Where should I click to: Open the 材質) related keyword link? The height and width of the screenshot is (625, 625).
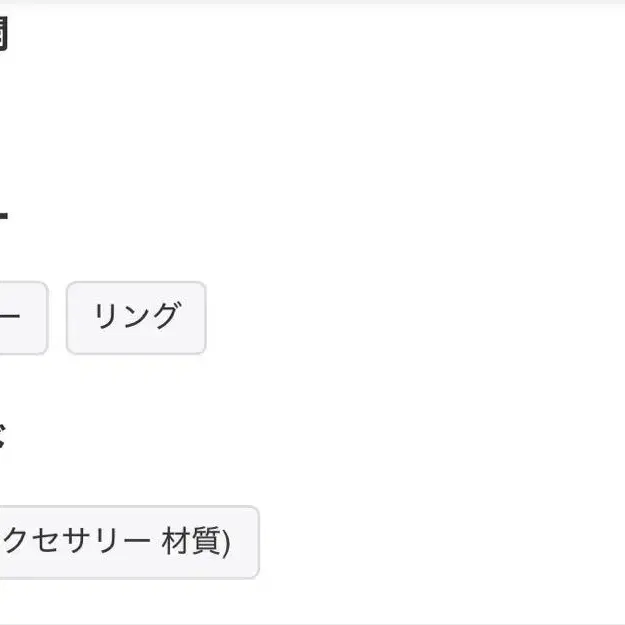click(196, 542)
